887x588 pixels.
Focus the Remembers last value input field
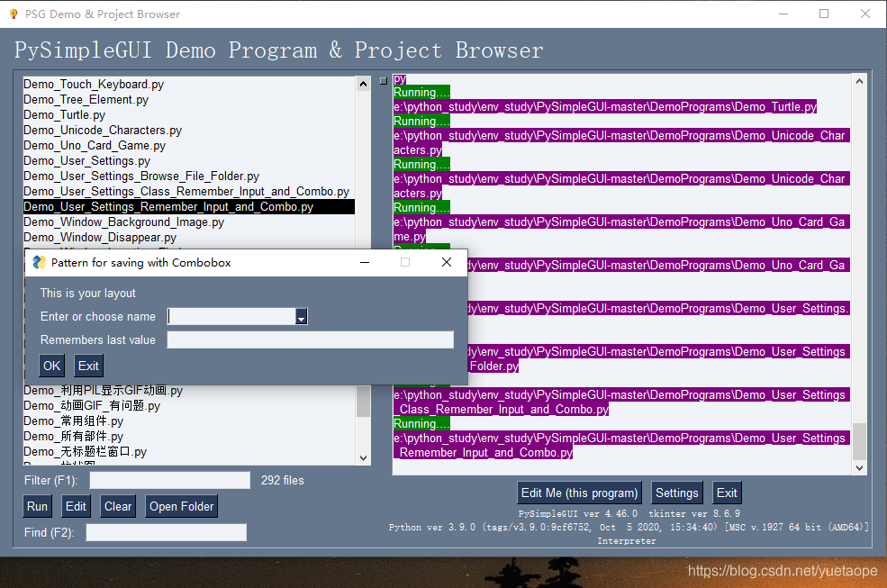[x=310, y=339]
